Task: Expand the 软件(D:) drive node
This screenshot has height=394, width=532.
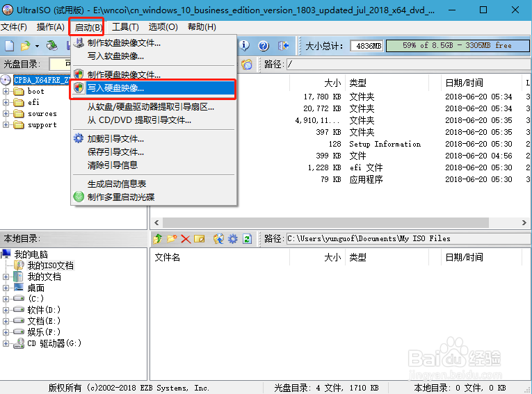Action: (6, 310)
